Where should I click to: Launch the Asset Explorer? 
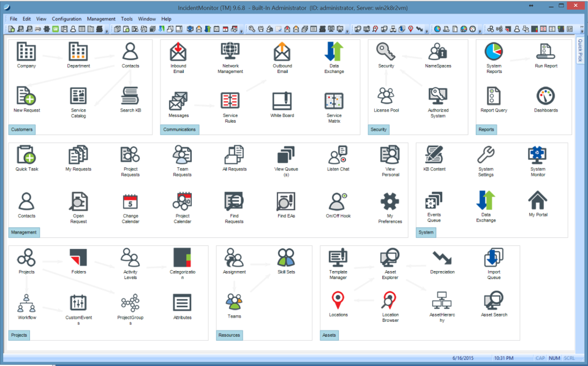pos(390,259)
